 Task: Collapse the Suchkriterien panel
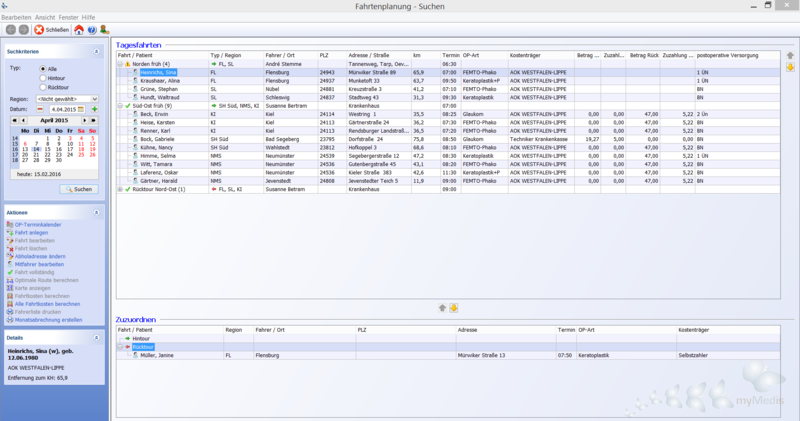(96, 52)
